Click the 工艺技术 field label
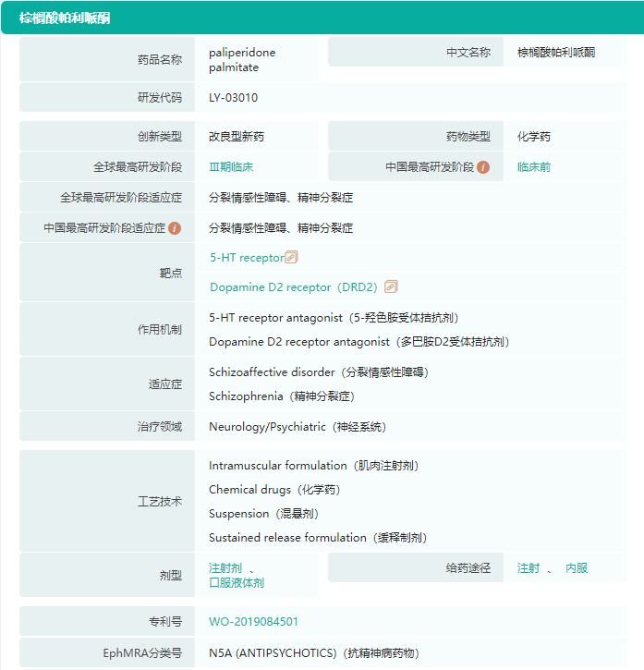This screenshot has width=644, height=670. (160, 502)
